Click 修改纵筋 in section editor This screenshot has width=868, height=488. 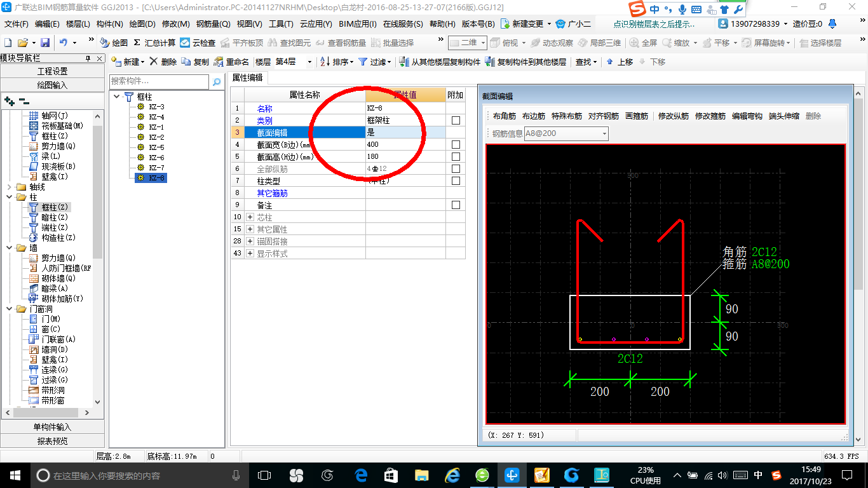(x=674, y=116)
